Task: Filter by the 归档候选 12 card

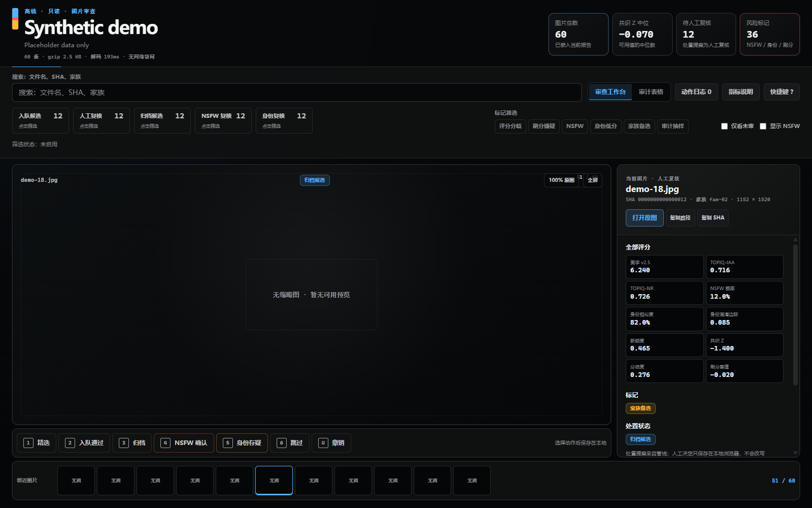Action: [x=162, y=120]
